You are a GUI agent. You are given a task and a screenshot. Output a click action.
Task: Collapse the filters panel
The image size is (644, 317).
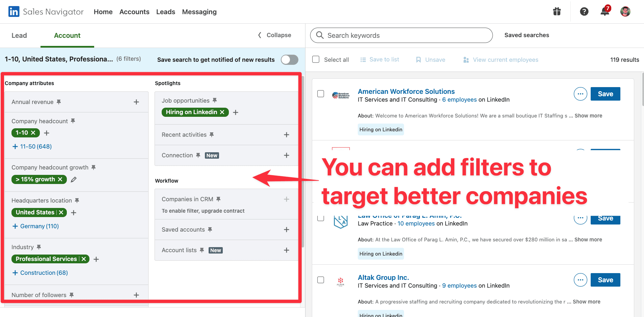274,35
